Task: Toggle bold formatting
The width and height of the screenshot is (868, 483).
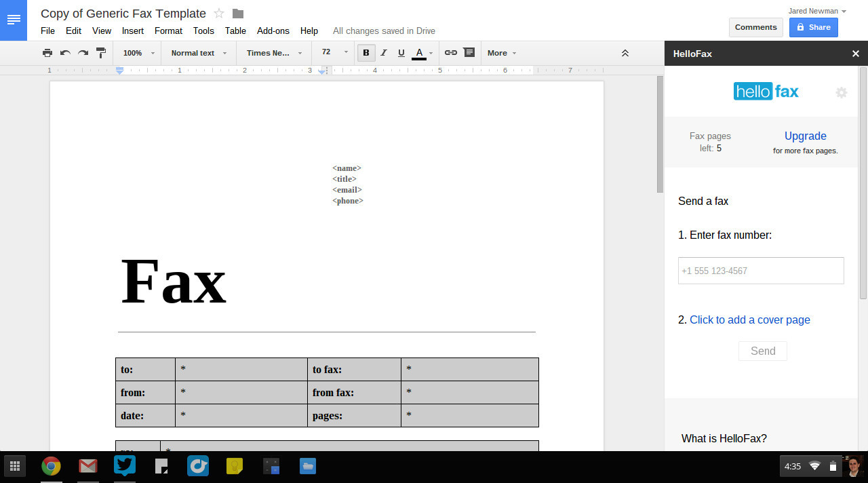Action: click(366, 53)
